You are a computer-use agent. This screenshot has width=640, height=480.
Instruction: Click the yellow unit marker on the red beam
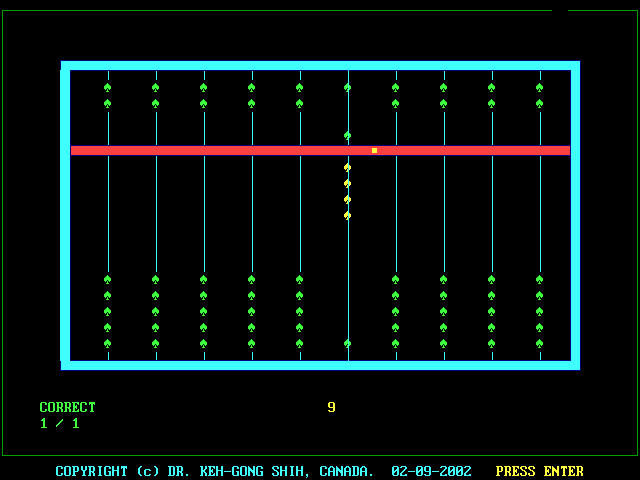point(374,151)
